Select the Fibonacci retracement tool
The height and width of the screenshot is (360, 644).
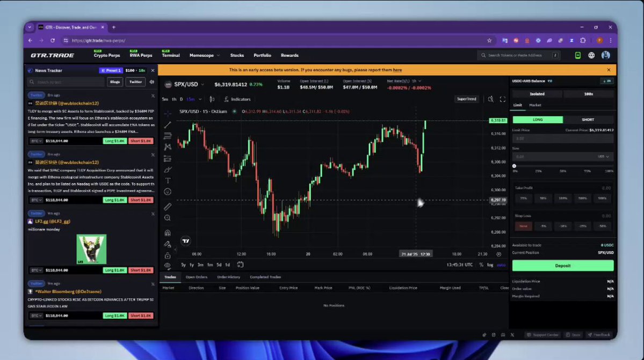168,136
